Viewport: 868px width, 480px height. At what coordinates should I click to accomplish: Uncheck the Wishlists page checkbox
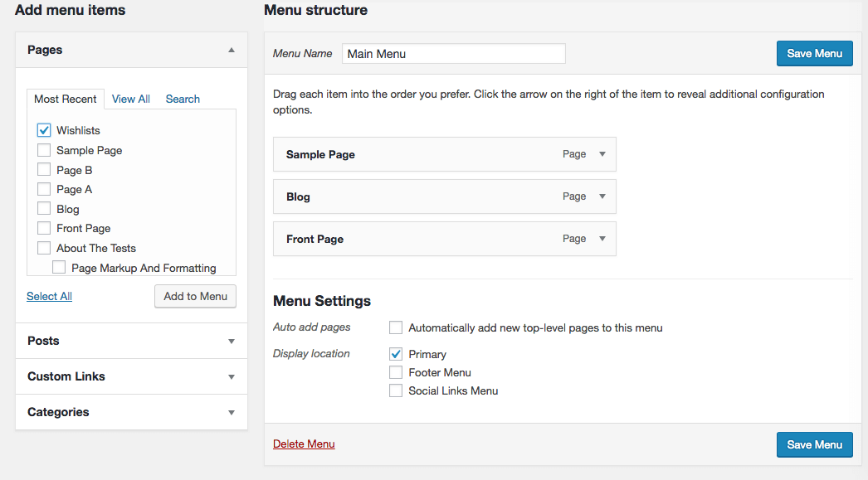click(44, 130)
